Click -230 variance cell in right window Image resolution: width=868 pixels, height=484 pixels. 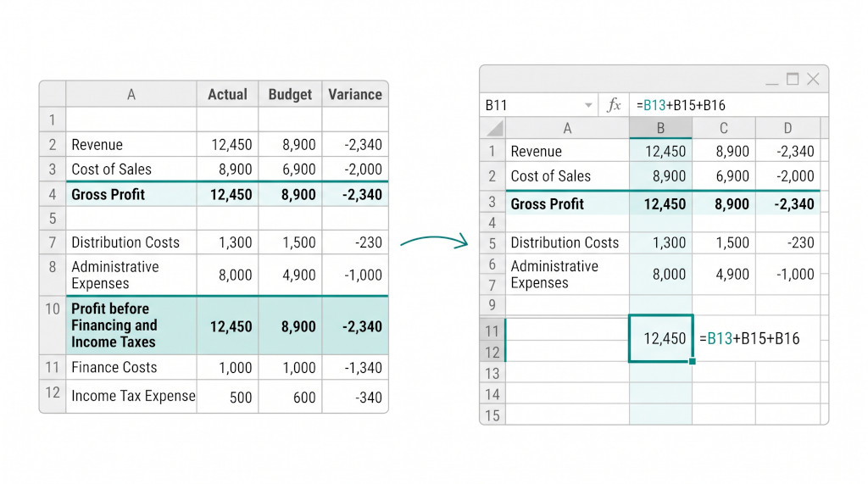(x=787, y=242)
